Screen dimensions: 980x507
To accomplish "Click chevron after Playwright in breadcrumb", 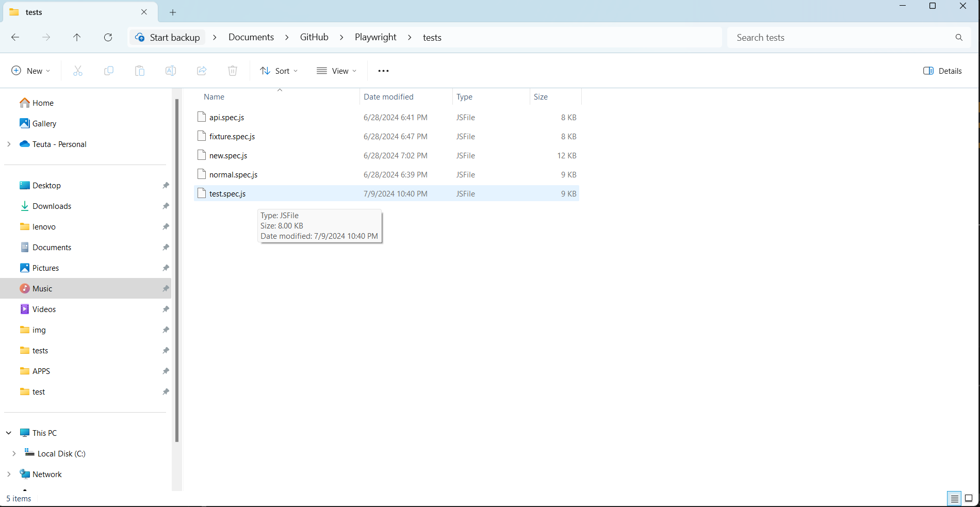I will coord(410,37).
